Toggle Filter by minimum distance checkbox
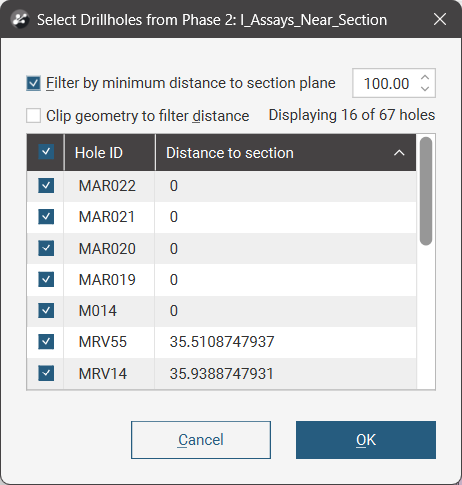The height and width of the screenshot is (485, 462). pyautogui.click(x=33, y=83)
